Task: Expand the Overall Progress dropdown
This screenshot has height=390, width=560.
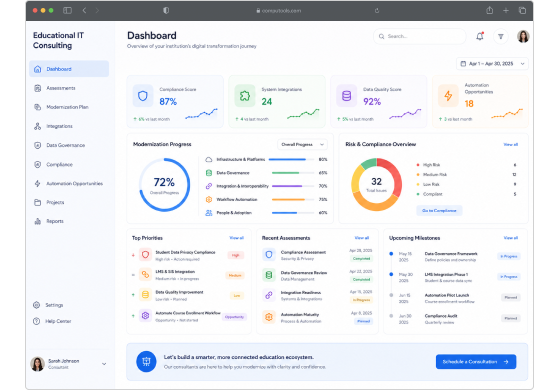Action: click(x=302, y=144)
